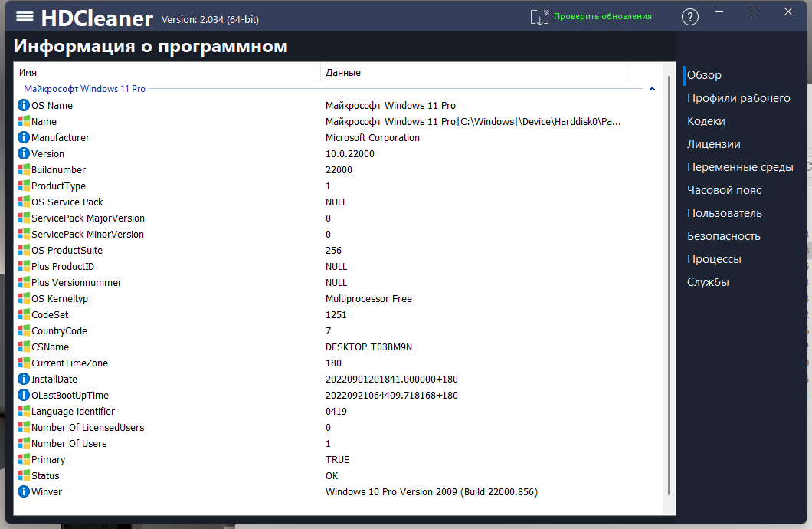
Task: Click the icon beside ServicePack MinorVersion
Action: coord(23,234)
